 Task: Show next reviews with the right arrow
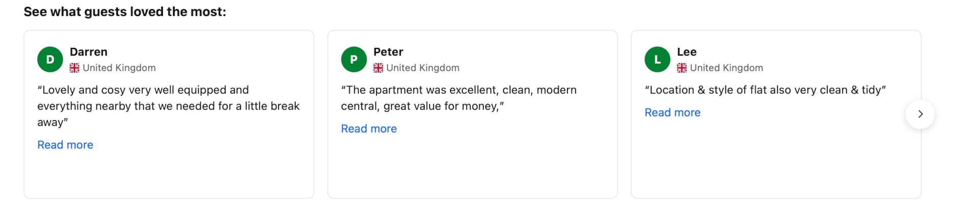tap(920, 114)
